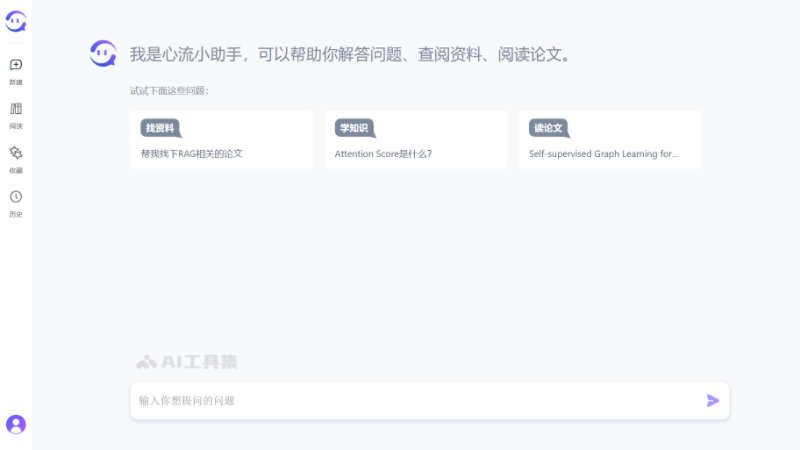Select the 学知识 tag bubble
This screenshot has width=800, height=450.
click(x=354, y=128)
